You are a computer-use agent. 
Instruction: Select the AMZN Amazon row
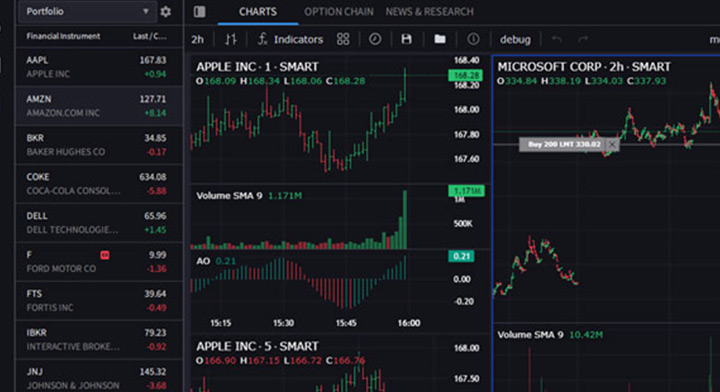click(x=99, y=106)
